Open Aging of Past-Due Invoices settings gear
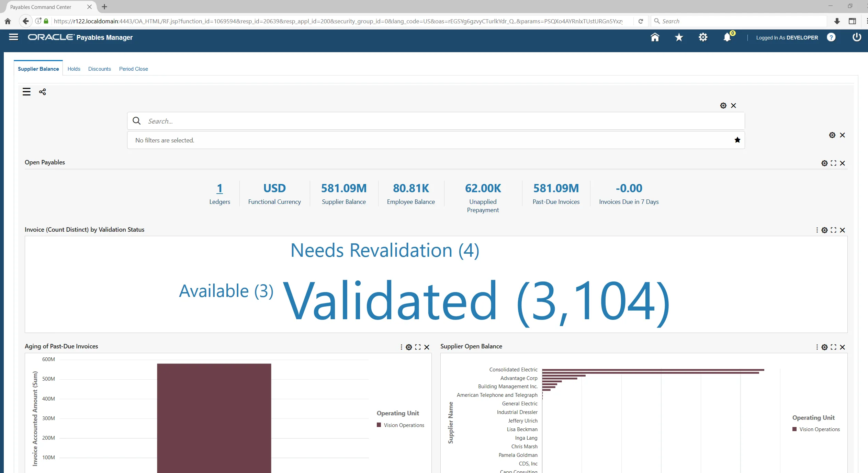Image resolution: width=868 pixels, height=473 pixels. (408, 347)
